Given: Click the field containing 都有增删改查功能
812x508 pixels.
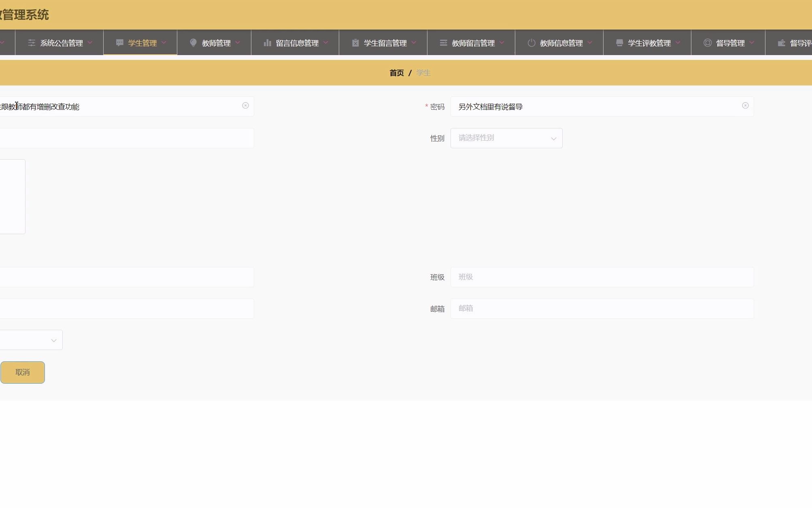Looking at the screenshot, I should [127, 107].
